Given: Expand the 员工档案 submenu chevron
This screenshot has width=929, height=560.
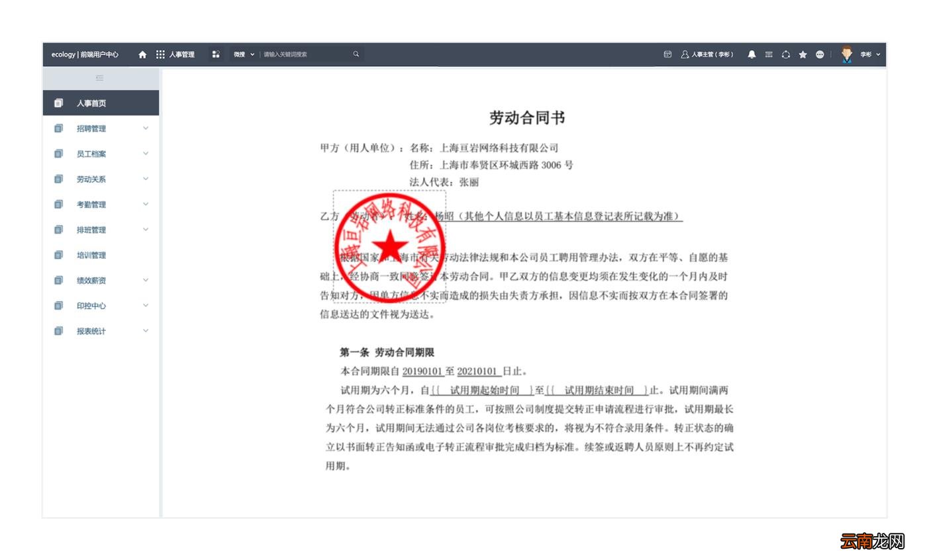Looking at the screenshot, I should tap(146, 154).
